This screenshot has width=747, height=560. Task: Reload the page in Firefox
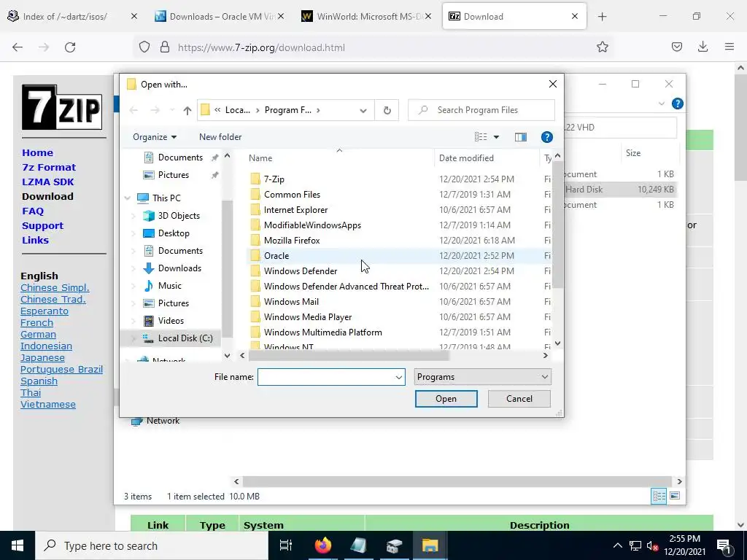coord(70,47)
